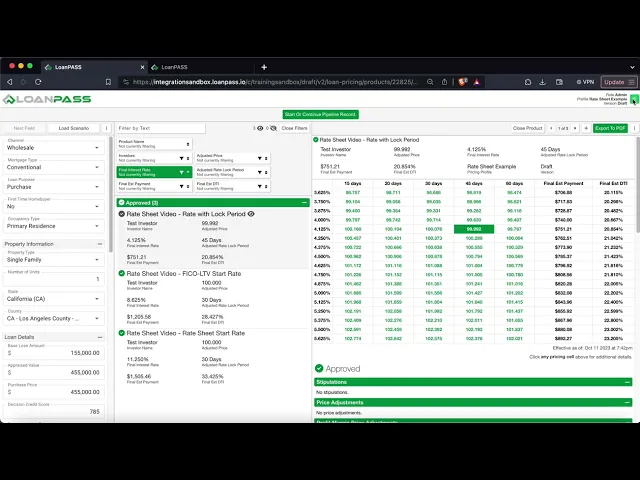Collapse the Price Adjustments section
This screenshot has width=640, height=480.
coord(627,402)
